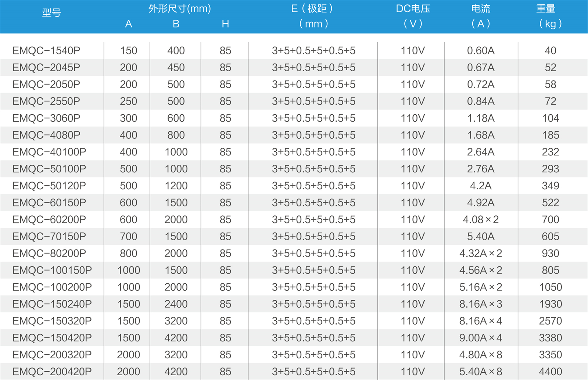This screenshot has width=588, height=380.
Task: Select the H dimension sub-header
Action: (225, 24)
